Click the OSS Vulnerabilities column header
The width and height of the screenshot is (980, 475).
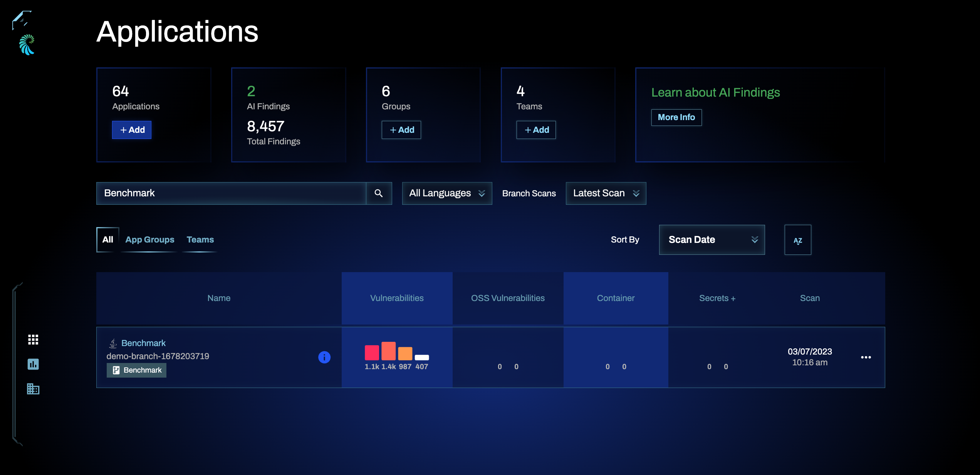(508, 298)
